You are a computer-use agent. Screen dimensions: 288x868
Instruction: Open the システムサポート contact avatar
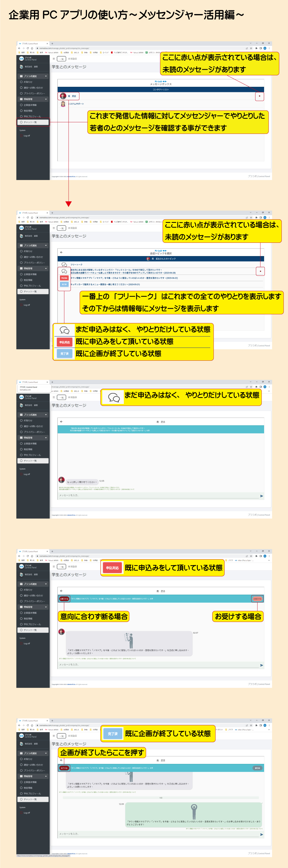[63, 104]
